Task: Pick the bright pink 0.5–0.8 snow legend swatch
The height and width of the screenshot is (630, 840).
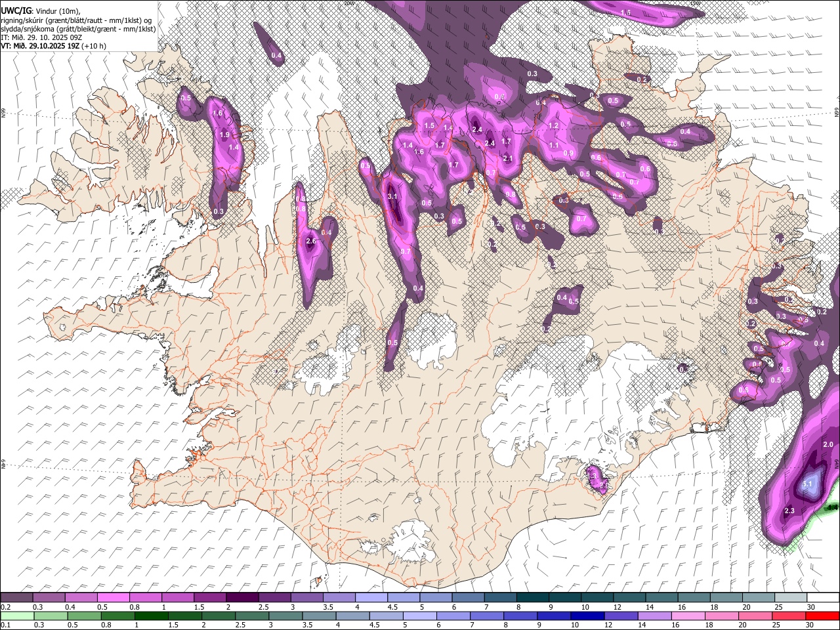Action: 113,598
